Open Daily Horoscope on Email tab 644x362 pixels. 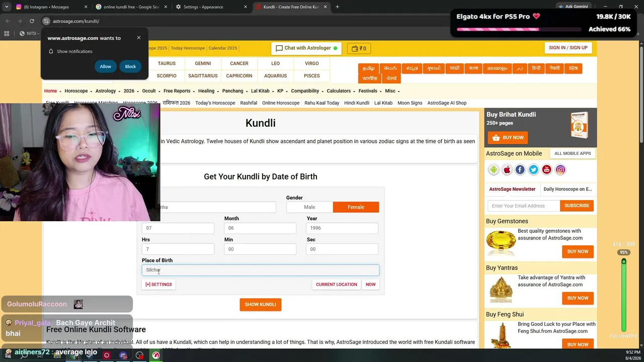click(568, 189)
